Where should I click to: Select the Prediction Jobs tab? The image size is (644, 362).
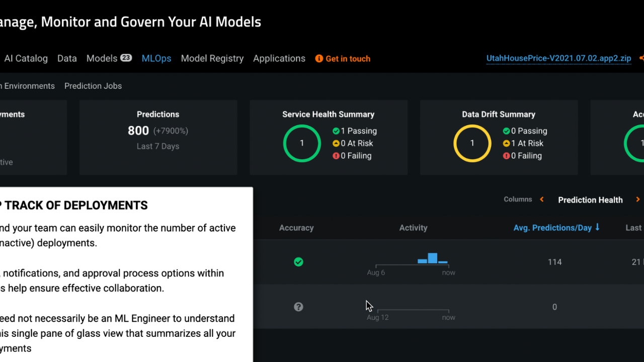(x=93, y=86)
